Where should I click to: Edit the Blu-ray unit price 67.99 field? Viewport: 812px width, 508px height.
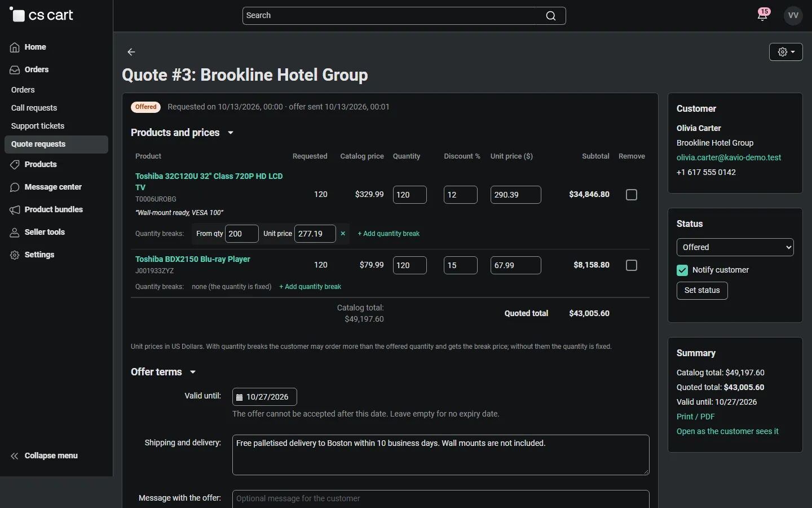516,265
